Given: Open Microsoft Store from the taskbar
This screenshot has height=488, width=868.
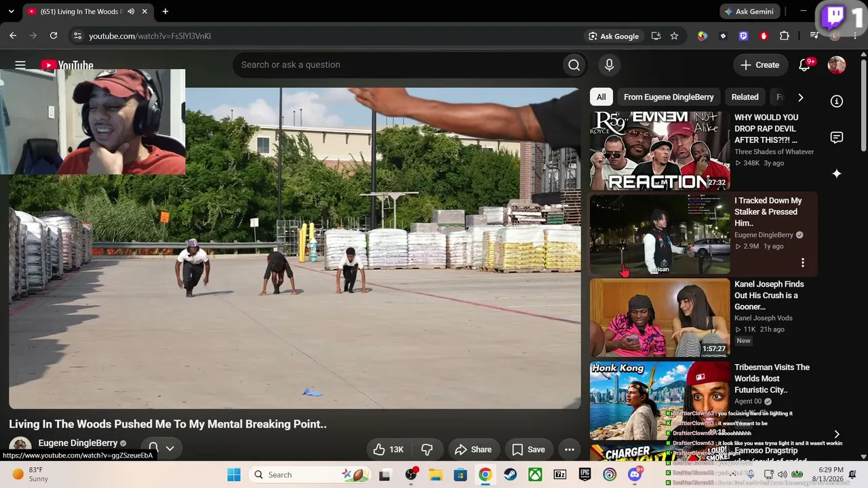Looking at the screenshot, I should click(460, 474).
